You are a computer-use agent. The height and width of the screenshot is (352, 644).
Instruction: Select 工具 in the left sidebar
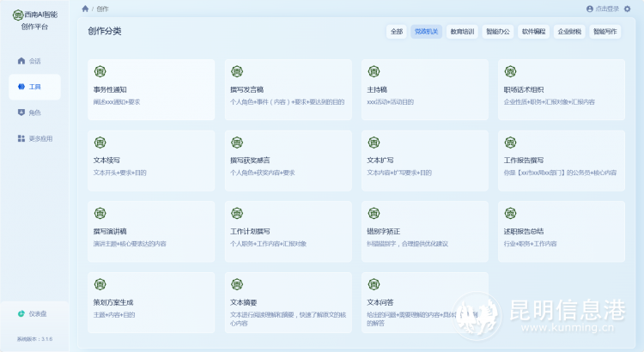click(34, 87)
